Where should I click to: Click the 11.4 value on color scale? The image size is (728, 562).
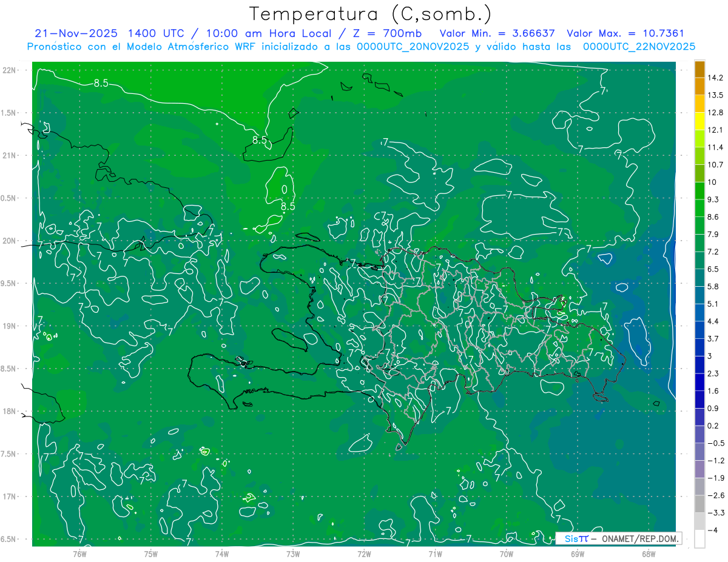click(x=716, y=147)
